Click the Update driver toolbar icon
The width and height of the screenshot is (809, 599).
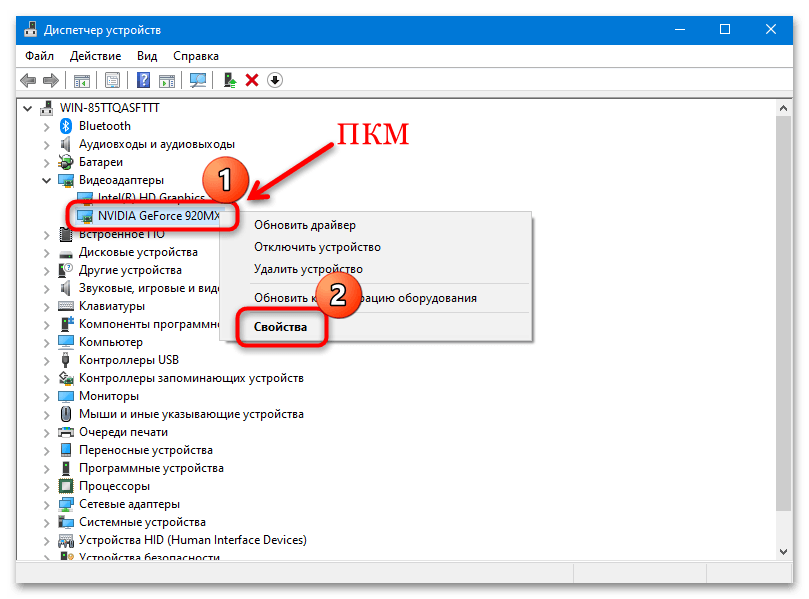230,80
